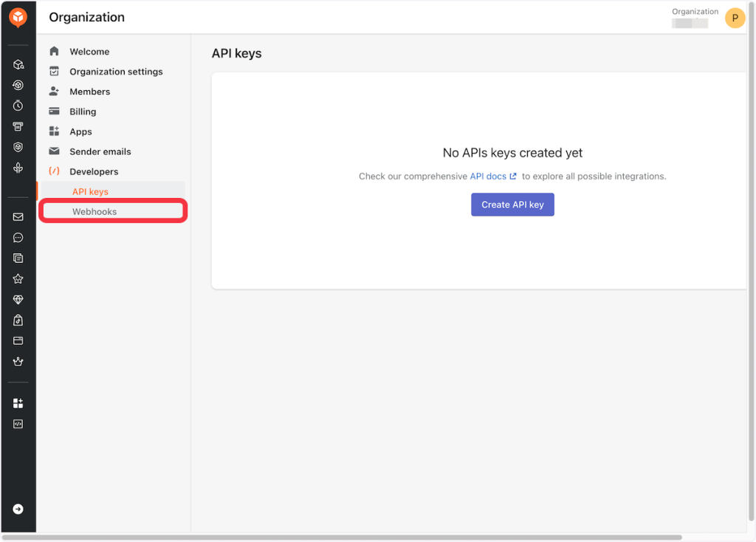The width and height of the screenshot is (756, 542).
Task: Click the orange cube logo in the sidebar
Action: (x=18, y=17)
